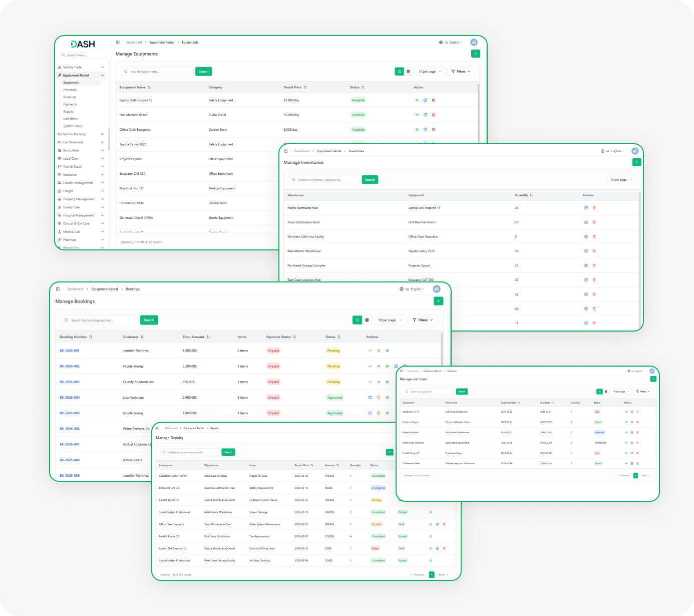694x616 pixels.
Task: Click the orange revert icon for booking BK-2026-005
Action: coord(379,413)
